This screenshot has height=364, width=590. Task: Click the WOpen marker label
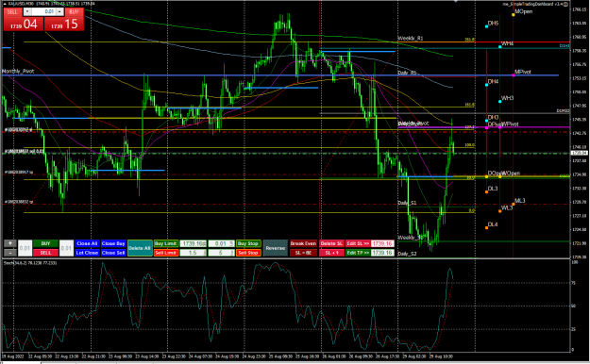coord(511,174)
